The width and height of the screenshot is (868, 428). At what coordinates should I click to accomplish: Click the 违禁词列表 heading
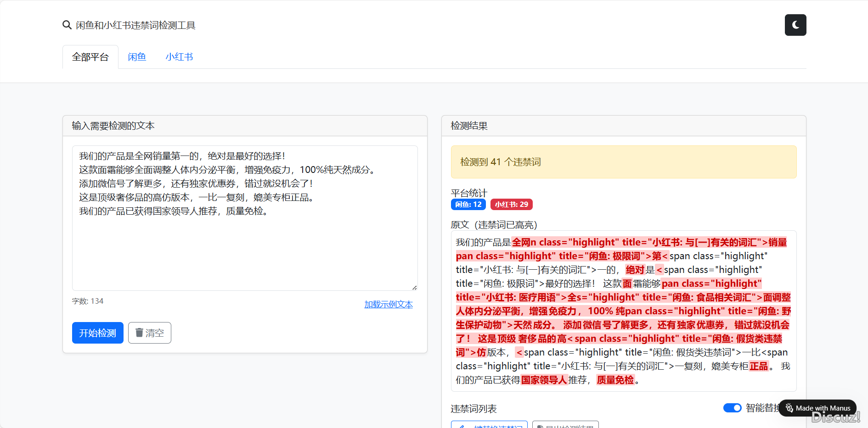(x=474, y=409)
